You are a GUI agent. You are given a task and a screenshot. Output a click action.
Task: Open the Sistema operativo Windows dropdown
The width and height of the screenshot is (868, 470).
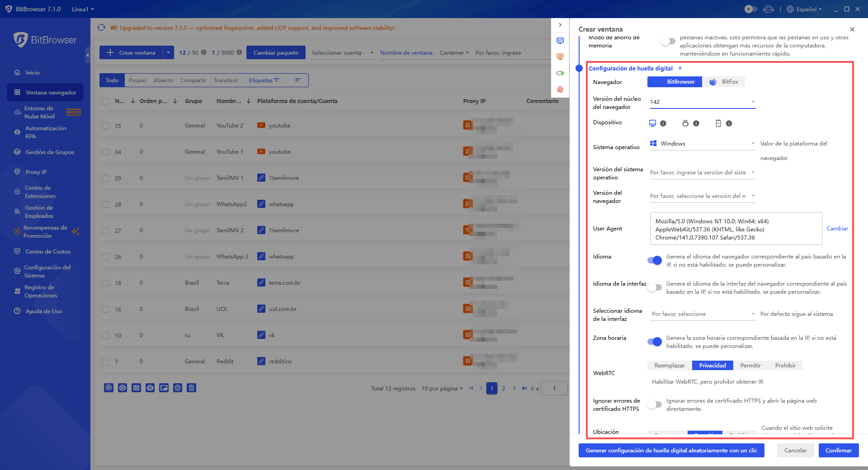tap(703, 144)
